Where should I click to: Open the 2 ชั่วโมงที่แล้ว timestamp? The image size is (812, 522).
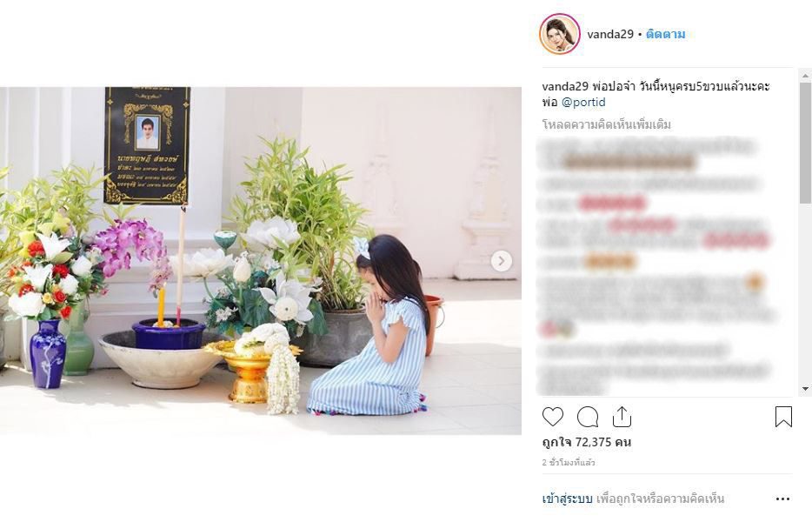(x=569, y=462)
